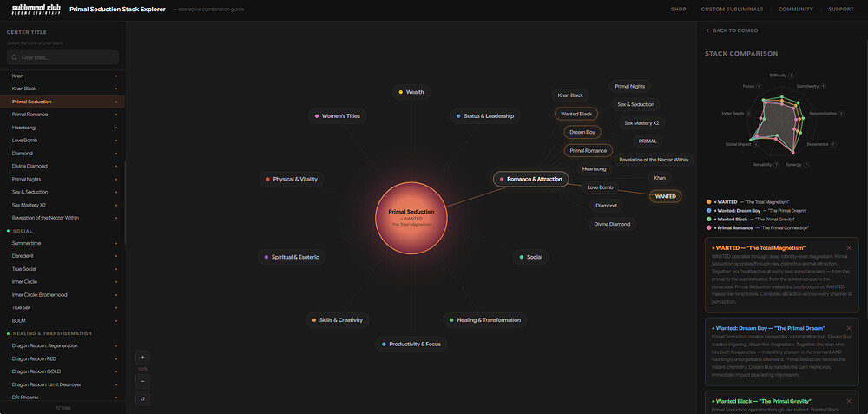This screenshot has width=868, height=414.
Task: Click the Synergy help question mark icon
Action: click(806, 164)
